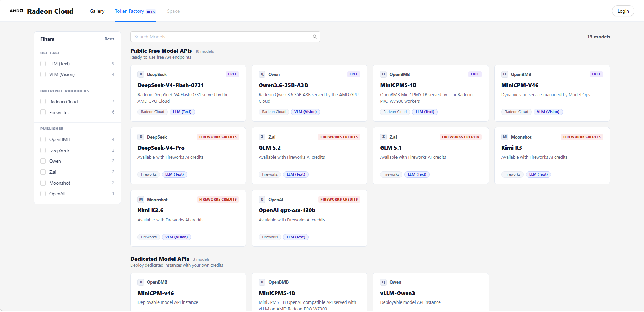Toggle the VLM (Vision) filter checkbox
Screen dimensions: 644x312
[x=43, y=74]
